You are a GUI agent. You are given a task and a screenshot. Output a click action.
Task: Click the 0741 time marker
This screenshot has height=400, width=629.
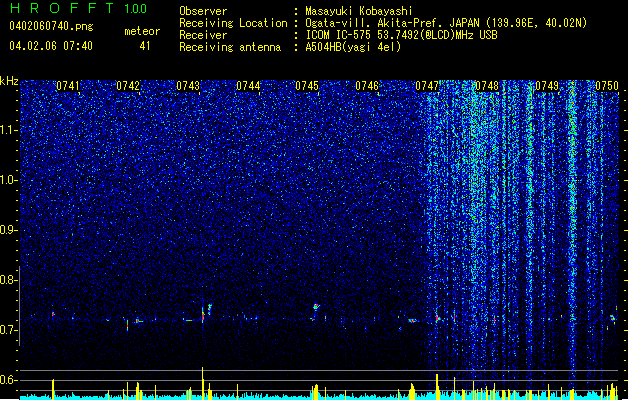[68, 86]
